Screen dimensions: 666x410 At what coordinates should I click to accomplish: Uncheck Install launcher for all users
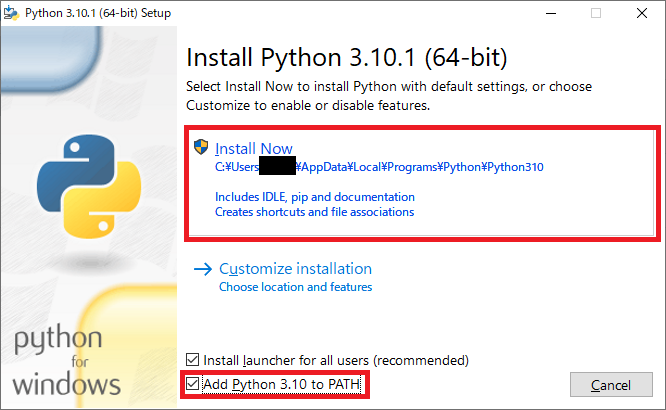pyautogui.click(x=192, y=360)
